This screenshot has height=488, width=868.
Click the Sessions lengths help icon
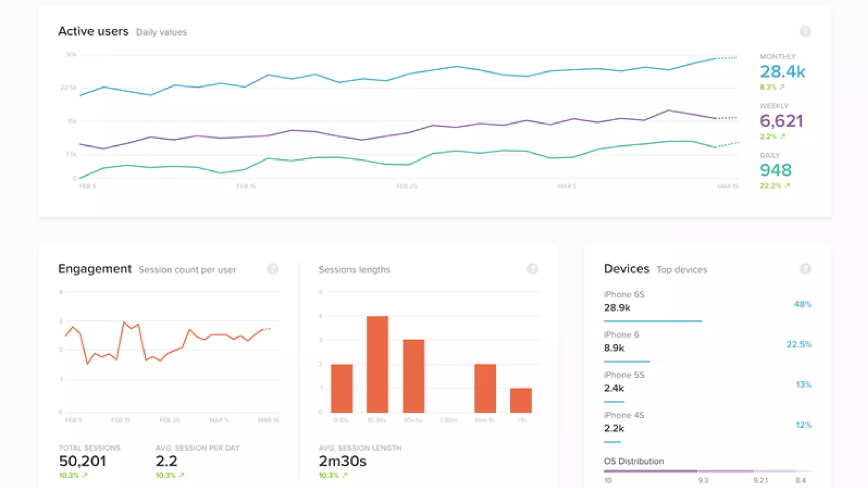532,269
